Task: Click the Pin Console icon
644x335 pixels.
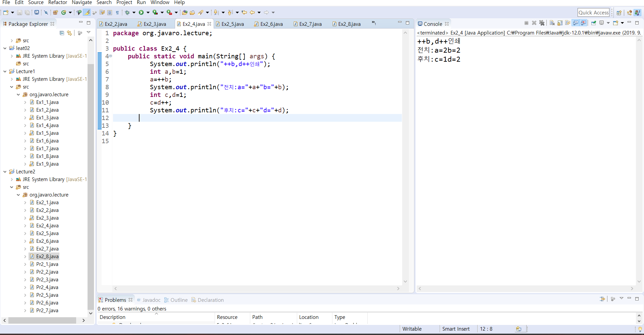Action: pos(594,23)
